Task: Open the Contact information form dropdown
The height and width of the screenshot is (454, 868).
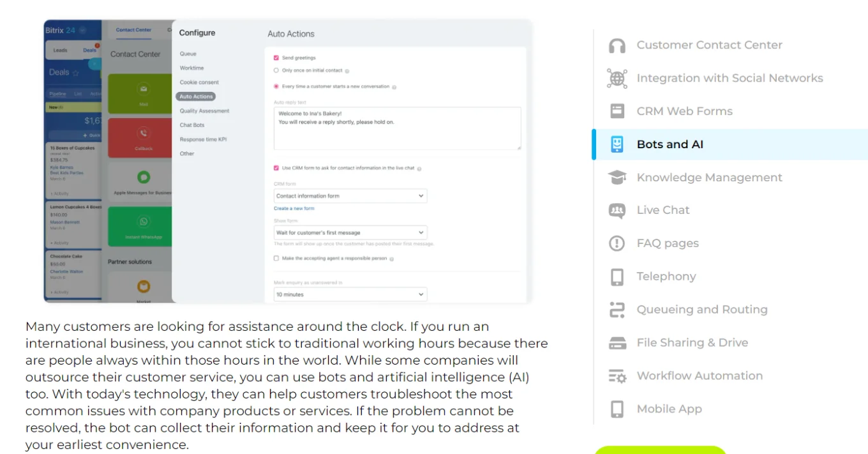Action: tap(350, 196)
